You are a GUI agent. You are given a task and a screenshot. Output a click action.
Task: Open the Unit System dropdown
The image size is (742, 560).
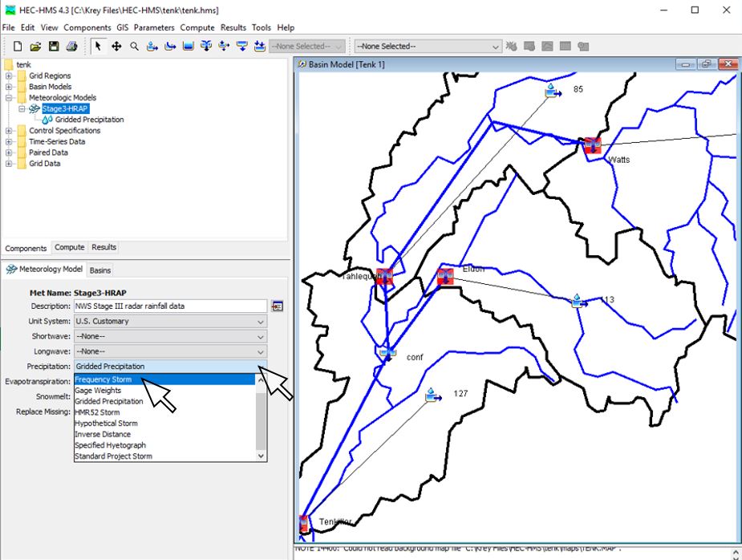(x=170, y=322)
